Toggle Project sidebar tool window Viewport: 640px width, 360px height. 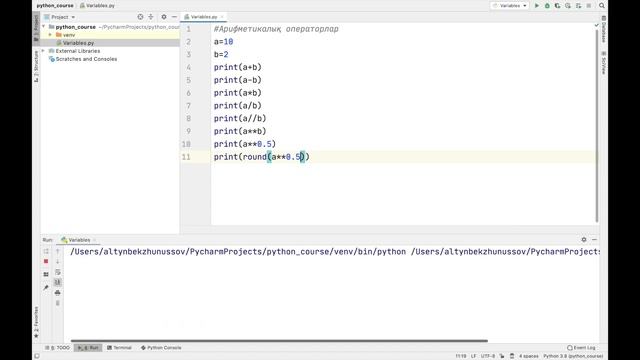(36, 27)
